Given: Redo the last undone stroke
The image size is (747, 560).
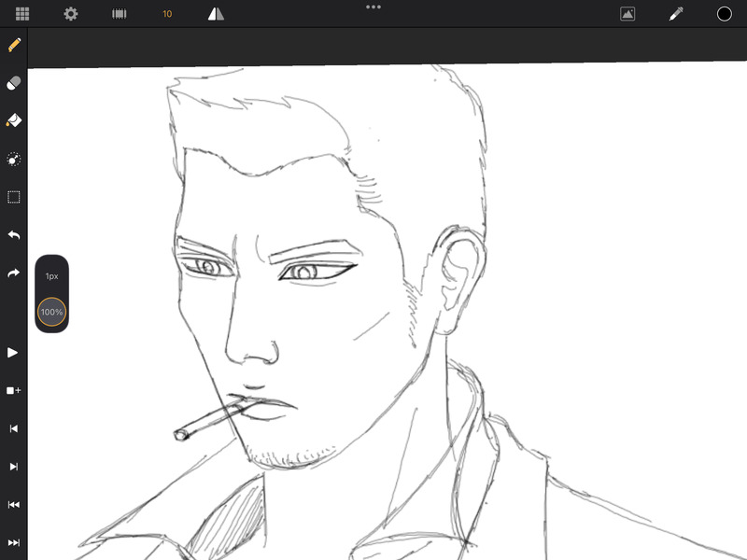Looking at the screenshot, I should pos(14,273).
